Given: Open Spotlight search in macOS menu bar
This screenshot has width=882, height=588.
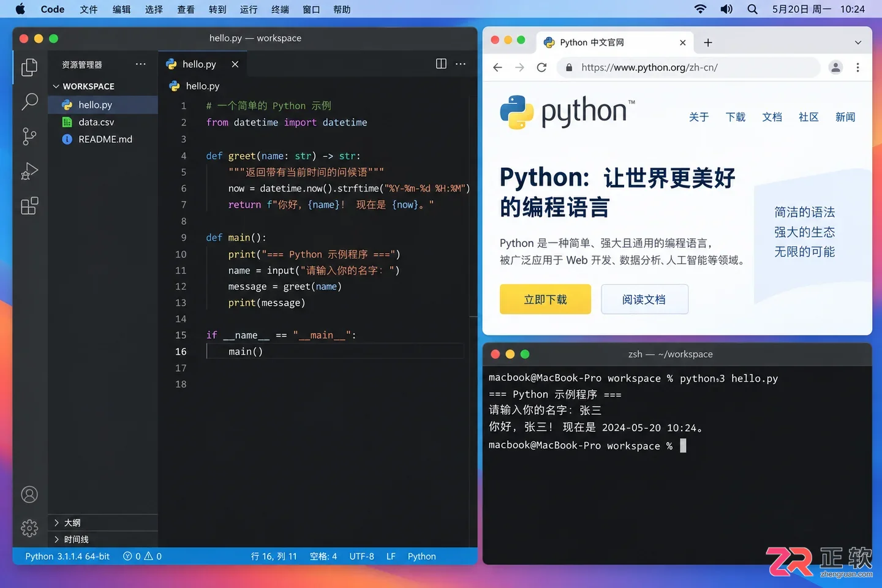Looking at the screenshot, I should pos(753,9).
